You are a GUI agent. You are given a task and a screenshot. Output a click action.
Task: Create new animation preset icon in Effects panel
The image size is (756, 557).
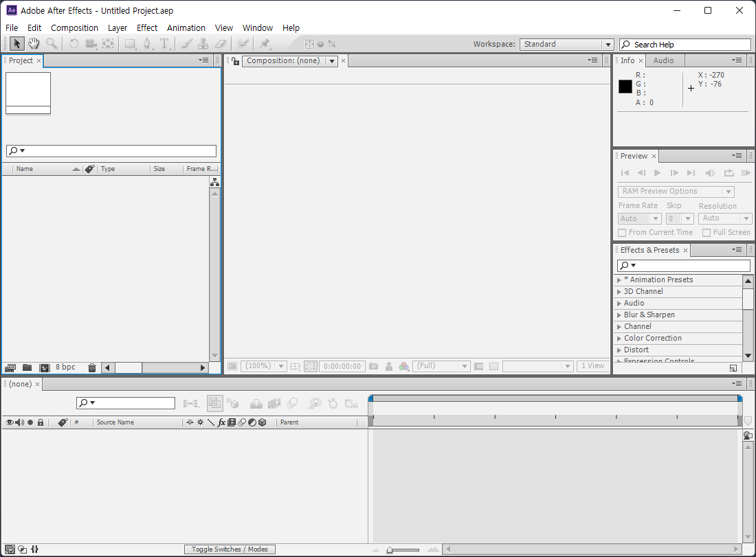(733, 368)
